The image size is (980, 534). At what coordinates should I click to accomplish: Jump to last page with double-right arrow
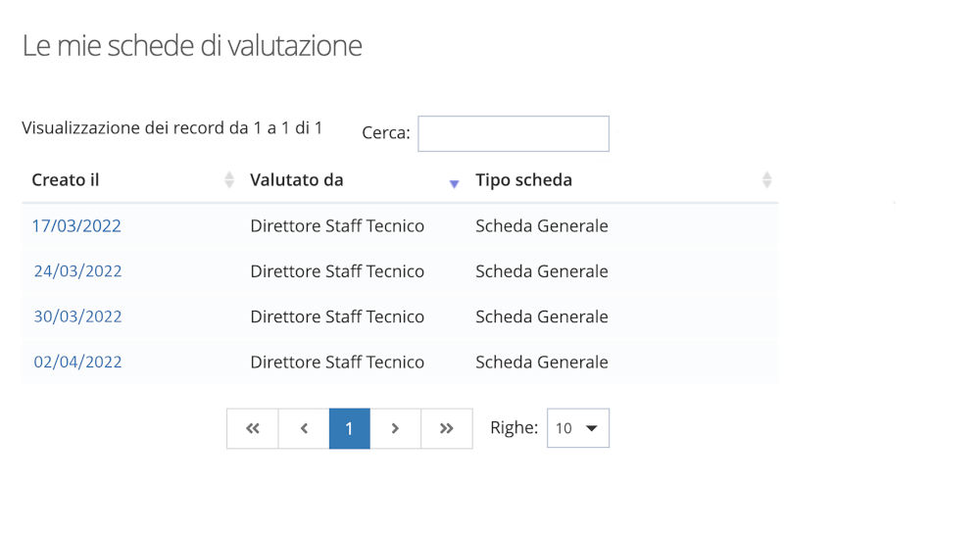pos(447,428)
